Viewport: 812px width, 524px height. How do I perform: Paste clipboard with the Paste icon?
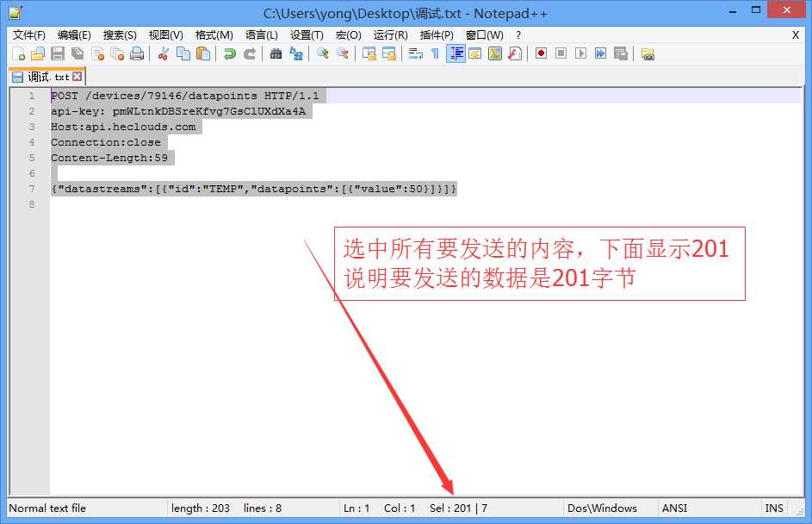(x=203, y=54)
